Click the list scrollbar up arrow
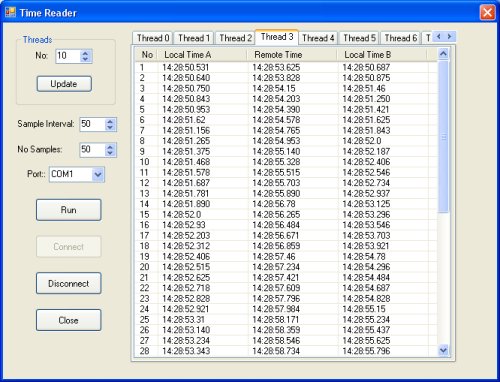Image resolution: width=500 pixels, height=382 pixels. pyautogui.click(x=443, y=54)
